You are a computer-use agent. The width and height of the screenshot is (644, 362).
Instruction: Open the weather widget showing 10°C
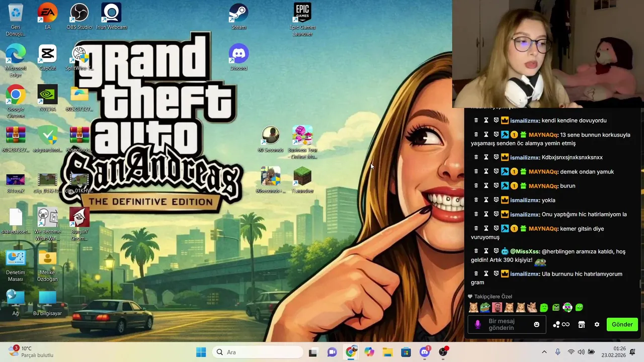point(31,352)
